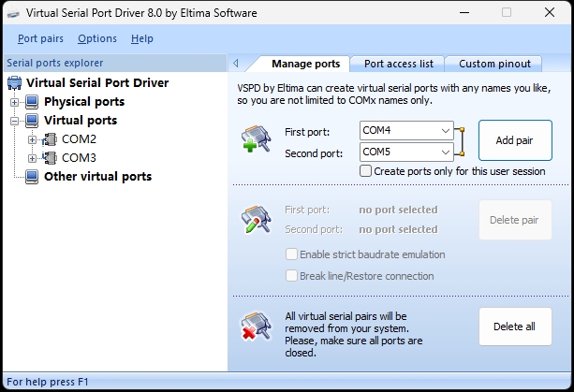The image size is (574, 392).
Task: Open the Second port COM5 dropdown
Action: click(445, 152)
